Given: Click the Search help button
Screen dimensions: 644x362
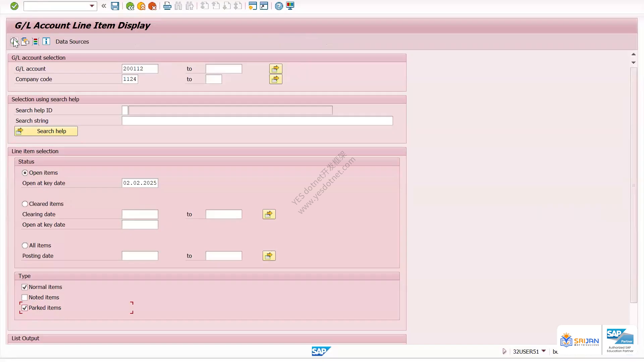Looking at the screenshot, I should point(46,131).
